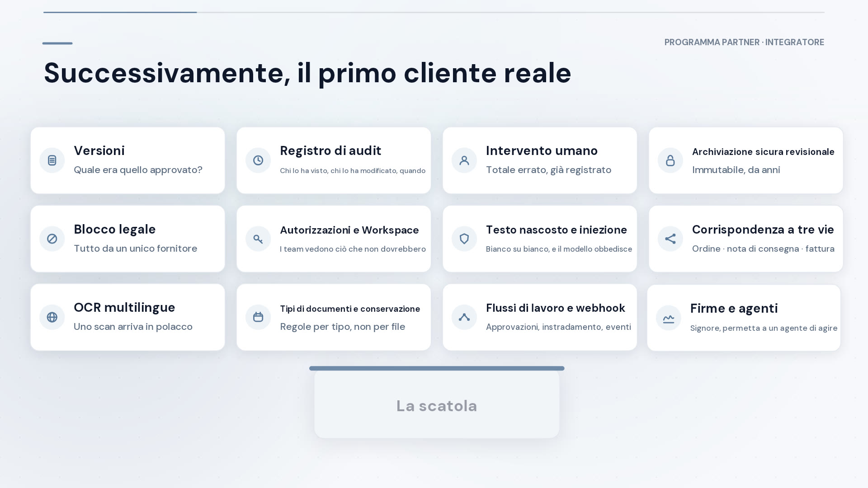This screenshot has height=488, width=868.
Task: Click the clock icon next to Registro di audit
Action: click(x=258, y=160)
